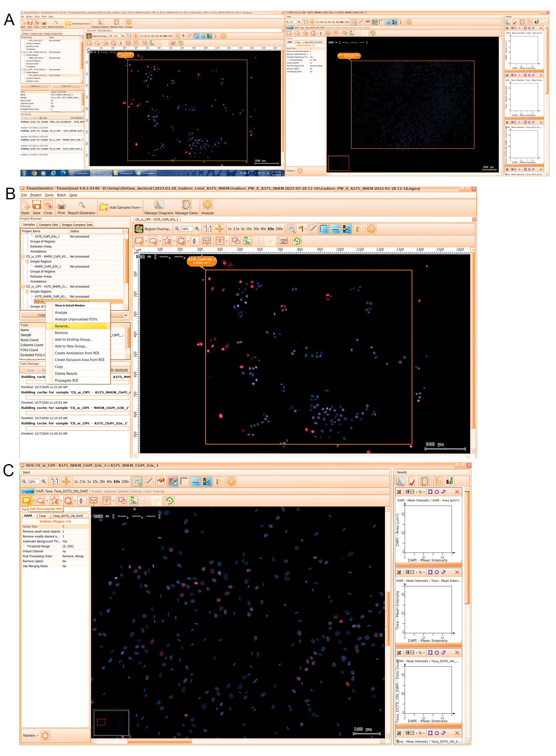Click the 22% zoom input field in panel C

[x=34, y=482]
